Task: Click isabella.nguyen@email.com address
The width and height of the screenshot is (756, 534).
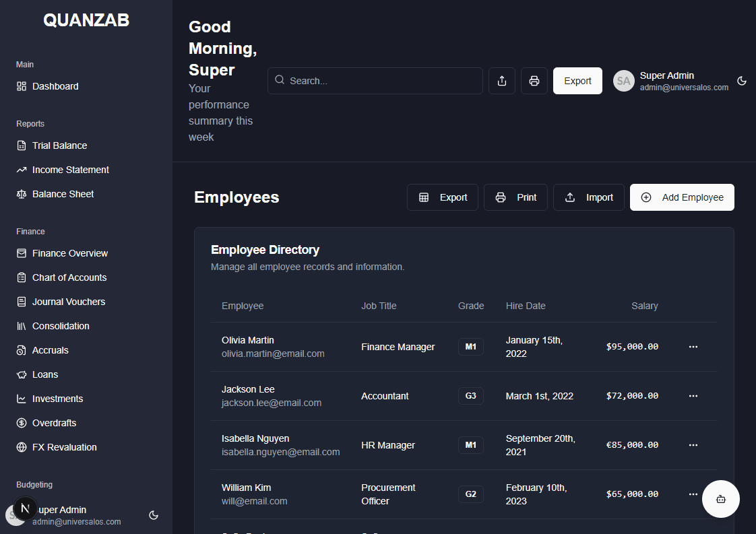Action: (280, 452)
